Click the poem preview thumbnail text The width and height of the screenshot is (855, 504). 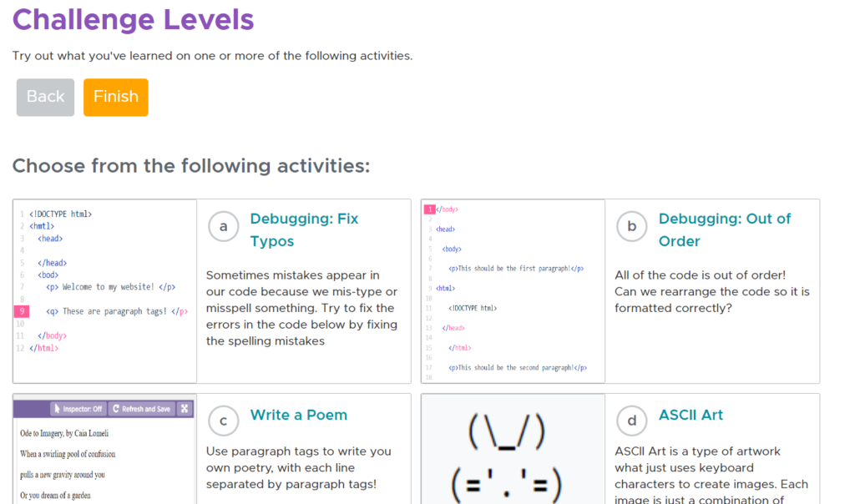click(x=67, y=455)
